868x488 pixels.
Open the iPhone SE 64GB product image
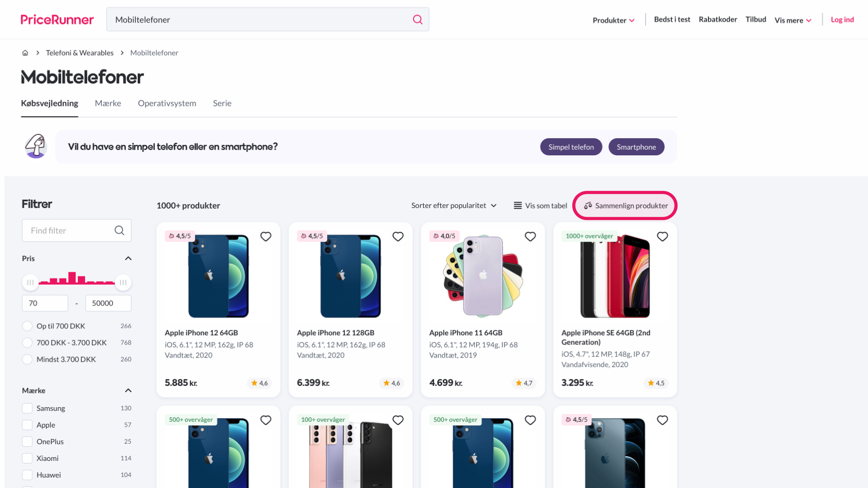(615, 276)
